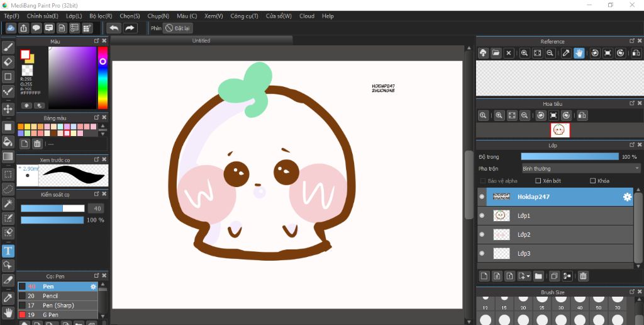Delete layer using the trash icon

tap(583, 276)
